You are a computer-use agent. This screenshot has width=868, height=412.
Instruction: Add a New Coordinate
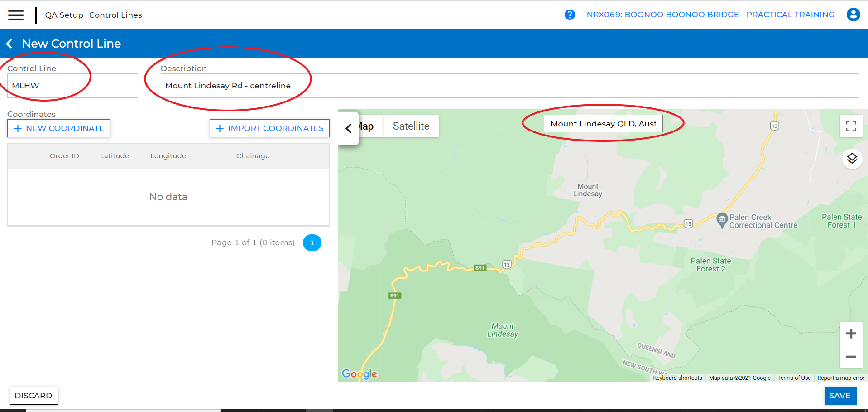[x=59, y=128]
